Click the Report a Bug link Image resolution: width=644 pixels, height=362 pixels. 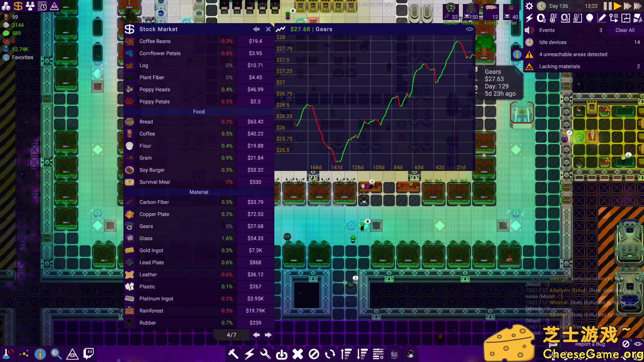(590, 344)
